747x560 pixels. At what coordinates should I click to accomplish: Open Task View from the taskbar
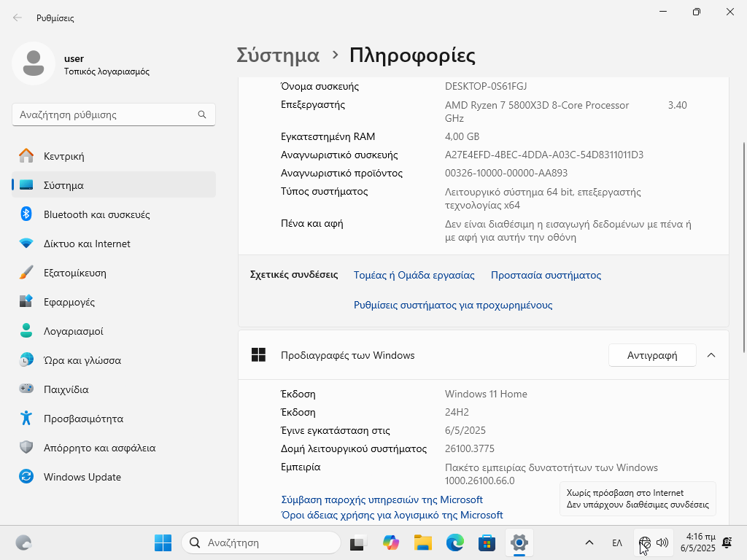358,542
